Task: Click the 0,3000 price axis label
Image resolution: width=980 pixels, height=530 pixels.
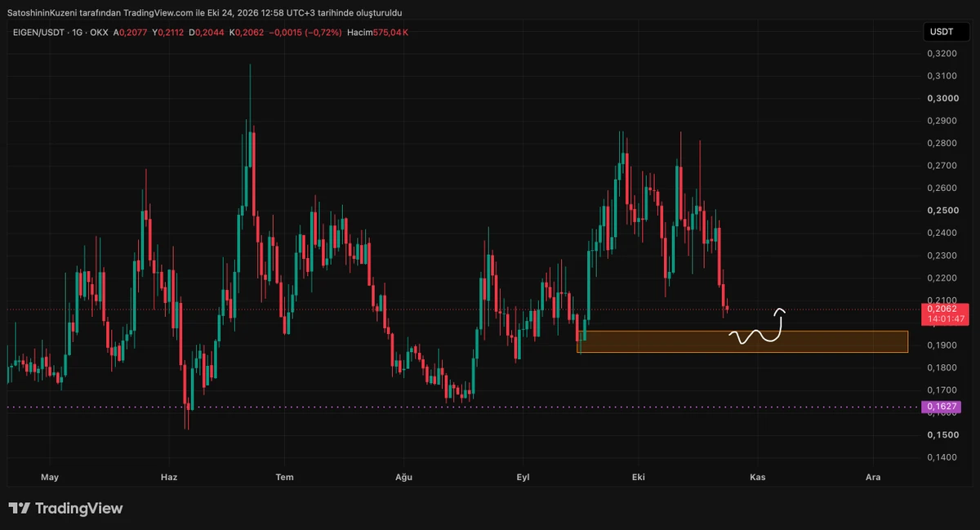Action: coord(942,98)
